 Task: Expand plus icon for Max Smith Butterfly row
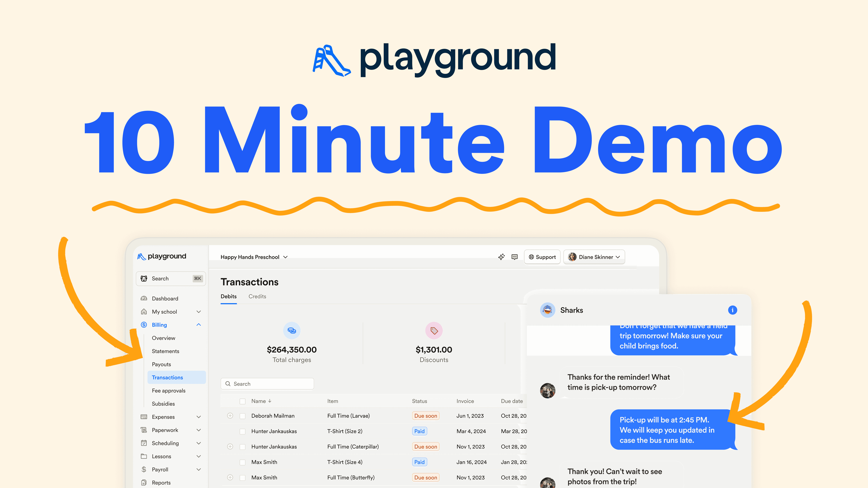(x=230, y=477)
